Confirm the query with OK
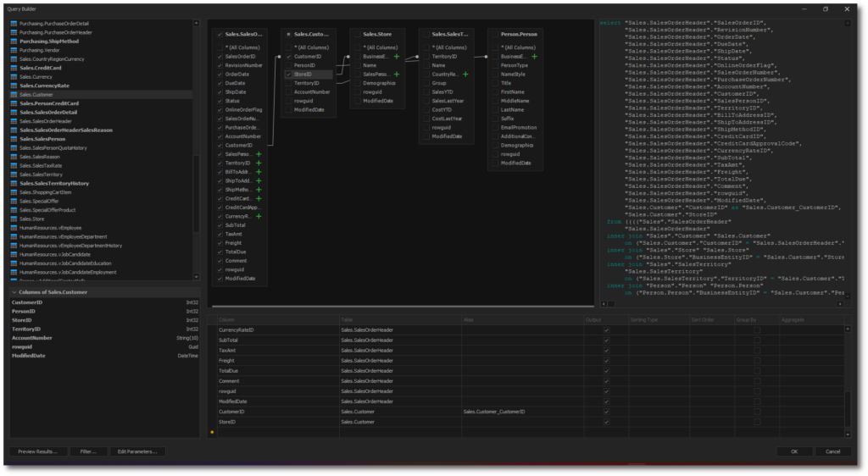The height and width of the screenshot is (476, 868). pyautogui.click(x=793, y=451)
